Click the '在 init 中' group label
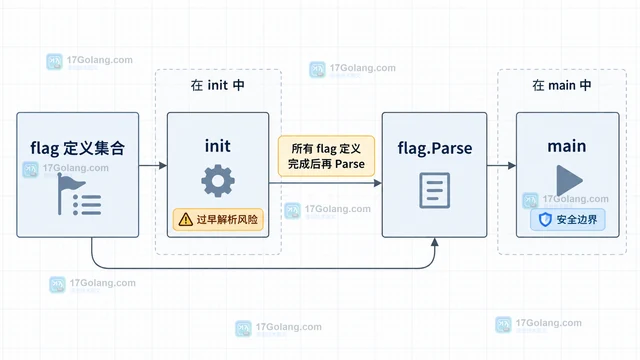 pos(218,85)
